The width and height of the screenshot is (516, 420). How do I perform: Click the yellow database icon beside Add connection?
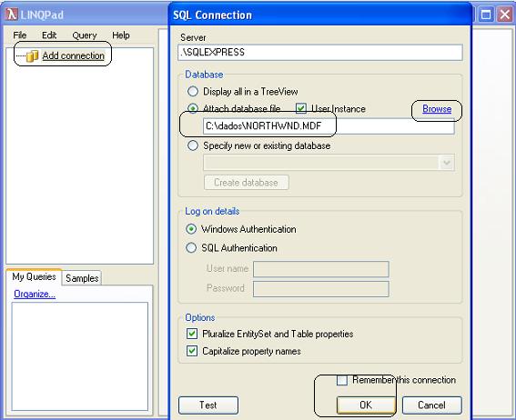32,55
